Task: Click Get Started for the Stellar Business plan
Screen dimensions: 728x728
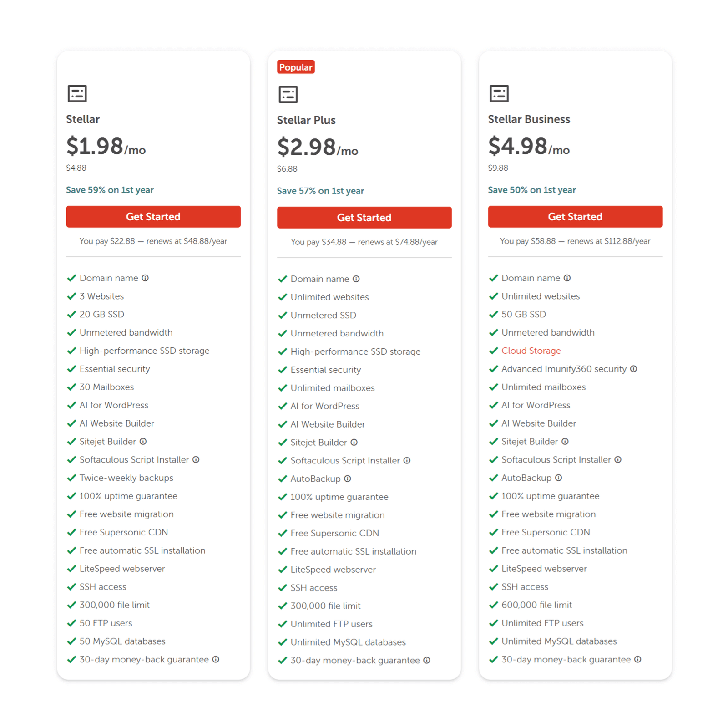Action: tap(575, 216)
